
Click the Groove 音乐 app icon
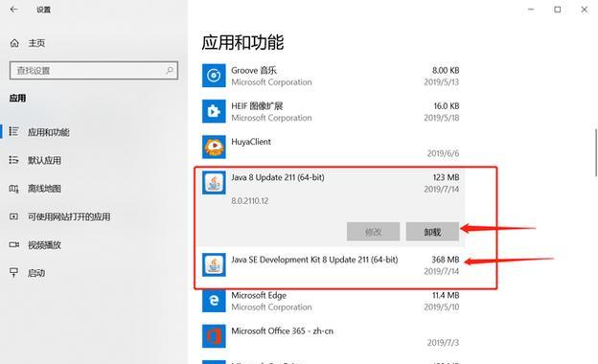tap(214, 76)
